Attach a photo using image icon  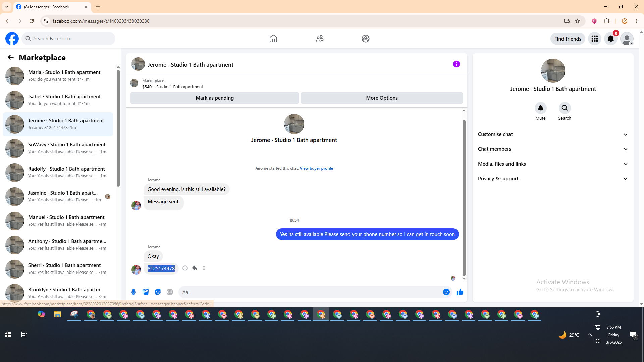pyautogui.click(x=146, y=292)
